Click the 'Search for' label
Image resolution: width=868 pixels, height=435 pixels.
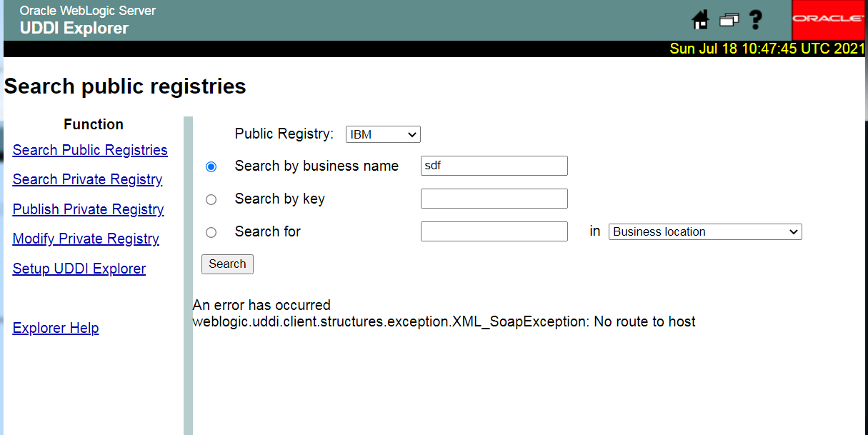click(268, 231)
